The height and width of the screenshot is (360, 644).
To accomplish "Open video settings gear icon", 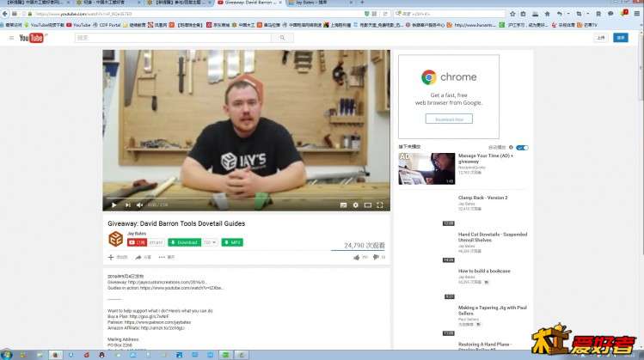I will [x=355, y=204].
